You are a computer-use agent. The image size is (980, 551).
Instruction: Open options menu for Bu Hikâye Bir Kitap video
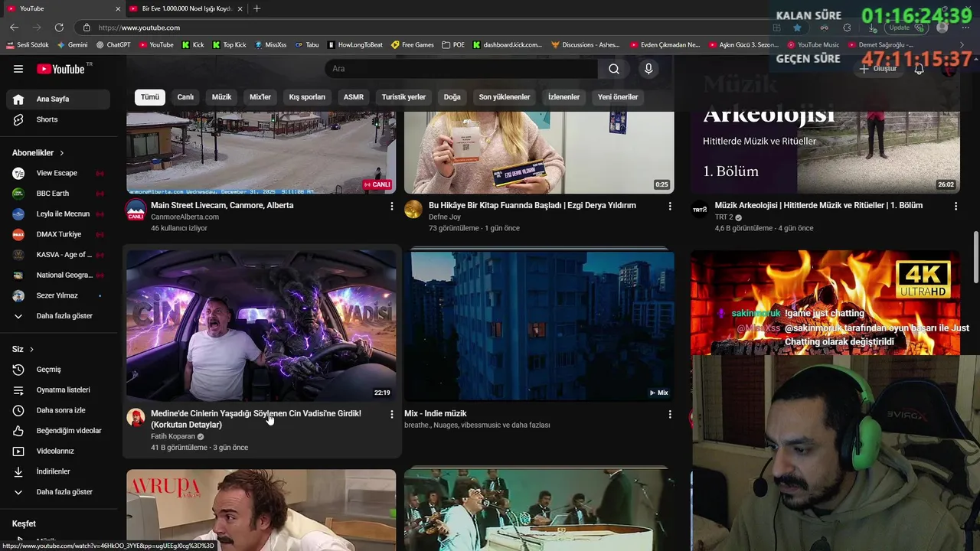(x=670, y=206)
